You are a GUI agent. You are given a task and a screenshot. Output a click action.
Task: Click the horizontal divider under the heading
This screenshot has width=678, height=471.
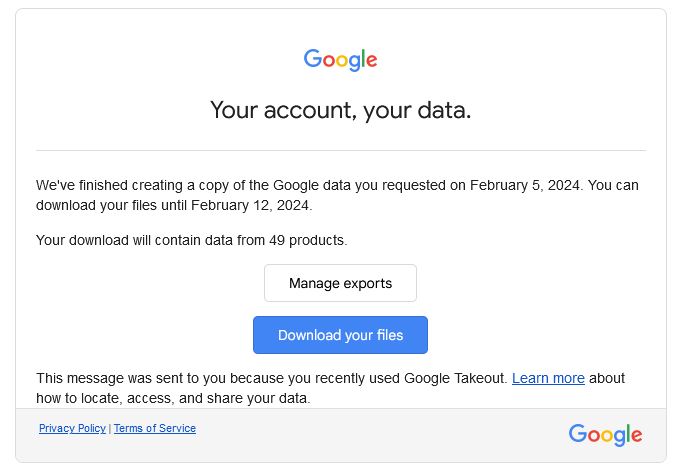click(341, 151)
